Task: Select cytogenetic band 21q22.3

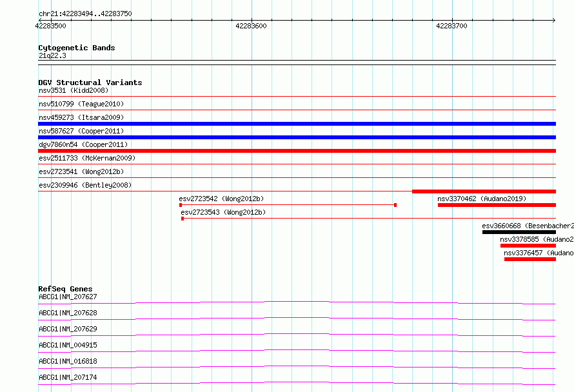Action: coord(52,55)
